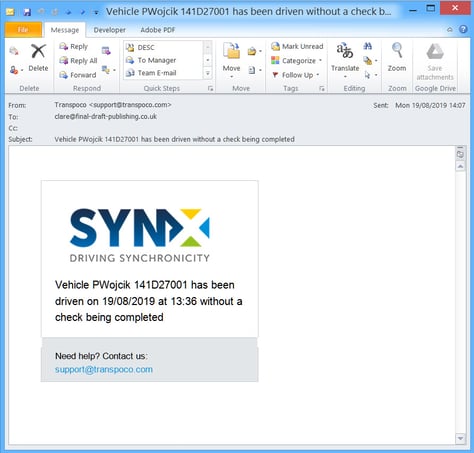Image resolution: width=474 pixels, height=453 pixels.
Task: Open the Customize Quick Access Toolbar dropdown
Action: tap(96, 13)
